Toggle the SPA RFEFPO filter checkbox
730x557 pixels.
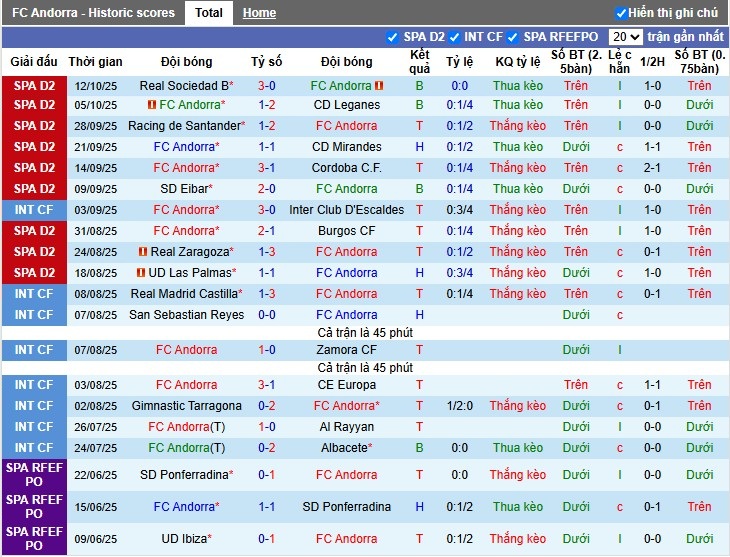pyautogui.click(x=515, y=37)
